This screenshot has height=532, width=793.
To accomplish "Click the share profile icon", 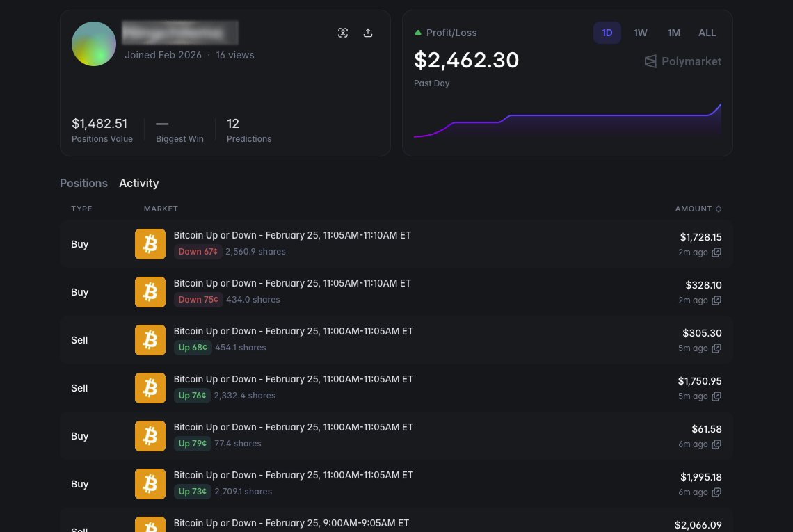I will [x=368, y=33].
